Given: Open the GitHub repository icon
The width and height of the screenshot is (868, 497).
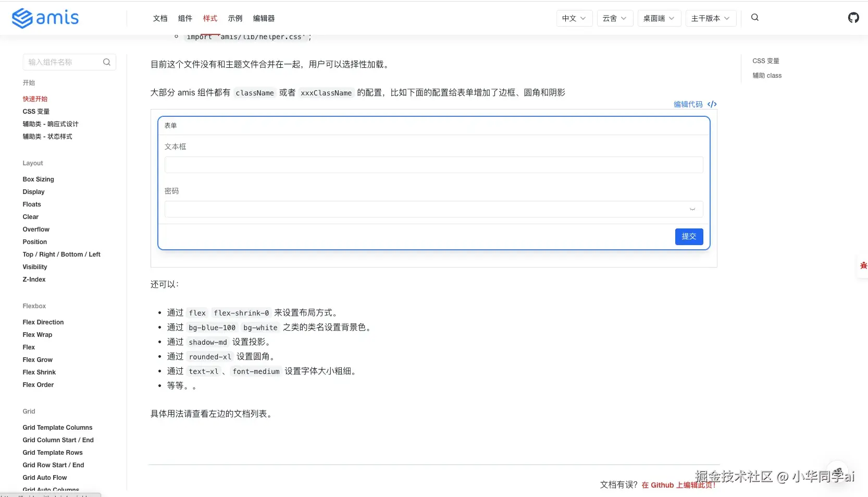Looking at the screenshot, I should (853, 18).
